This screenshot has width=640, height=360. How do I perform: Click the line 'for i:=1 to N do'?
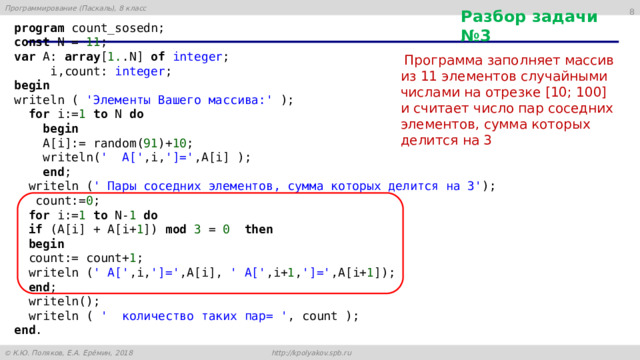coord(86,114)
